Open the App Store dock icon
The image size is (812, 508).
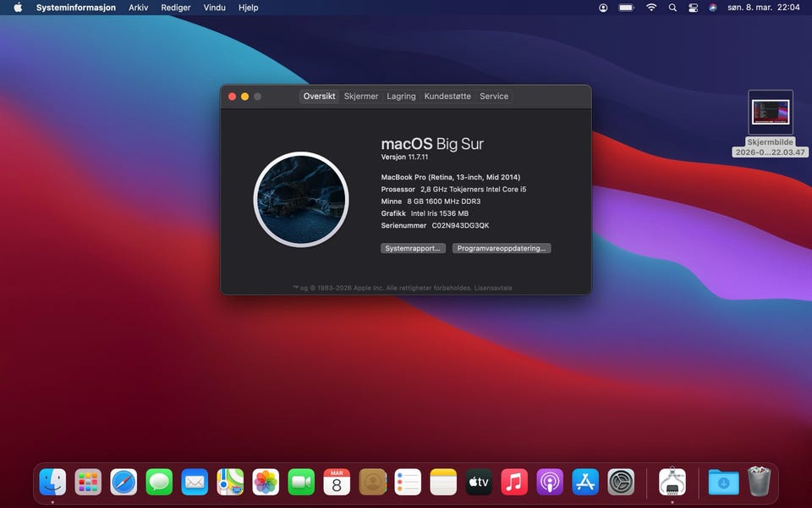[585, 482]
